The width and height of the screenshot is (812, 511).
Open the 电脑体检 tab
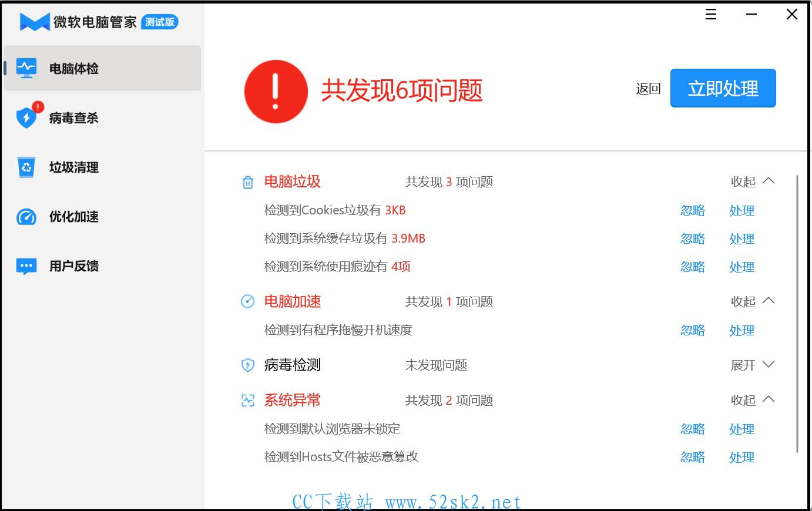click(x=102, y=68)
